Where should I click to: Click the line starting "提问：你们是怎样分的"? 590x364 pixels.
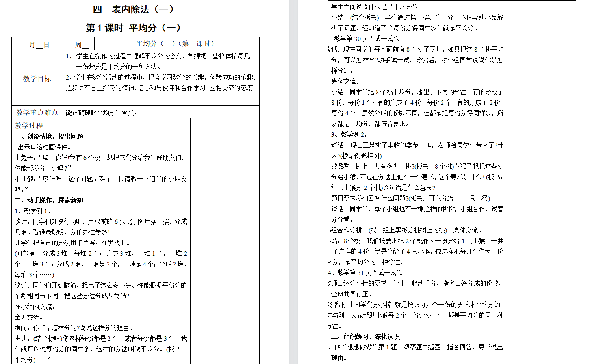tap(74, 328)
